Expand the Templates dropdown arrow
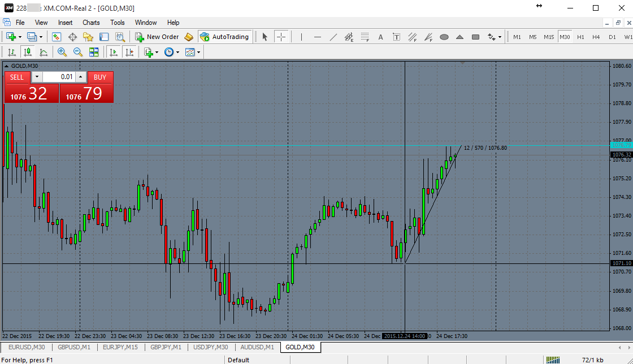 click(198, 53)
